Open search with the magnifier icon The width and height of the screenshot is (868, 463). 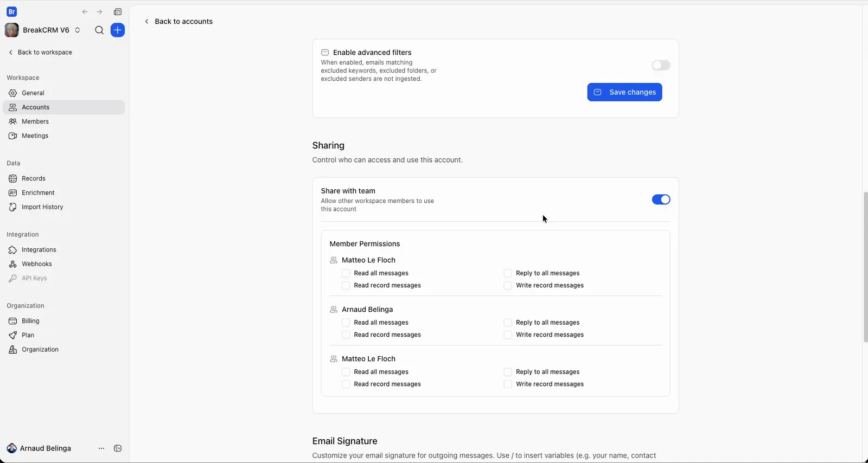(x=99, y=30)
